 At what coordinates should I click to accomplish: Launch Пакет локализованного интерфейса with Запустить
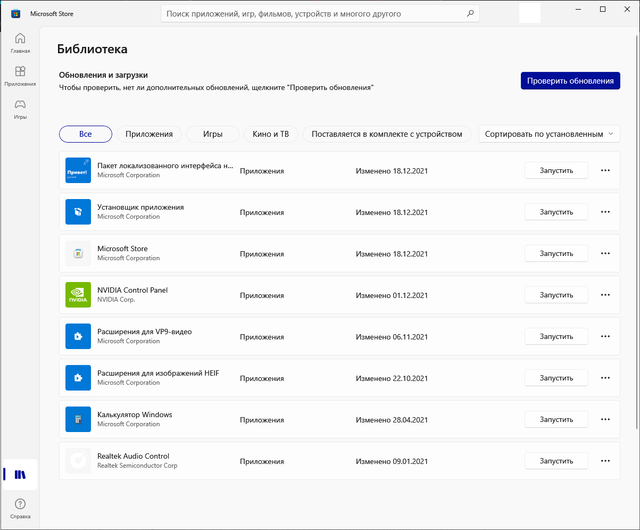point(556,170)
